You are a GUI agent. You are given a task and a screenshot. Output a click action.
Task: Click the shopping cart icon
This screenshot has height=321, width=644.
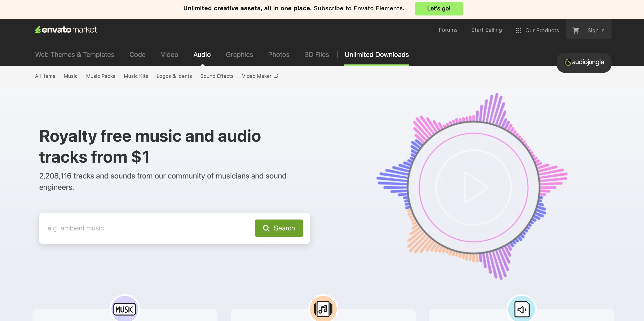point(576,30)
